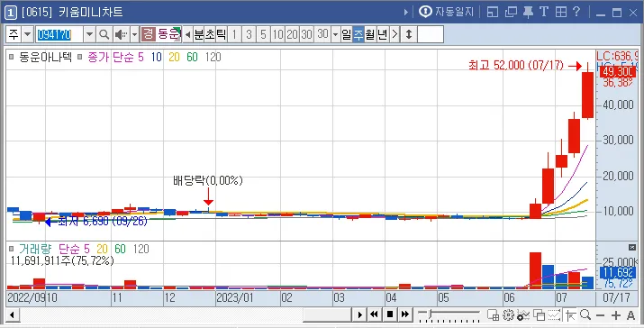Select the 5 interval button
The height and width of the screenshot is (328, 644).
click(x=263, y=34)
